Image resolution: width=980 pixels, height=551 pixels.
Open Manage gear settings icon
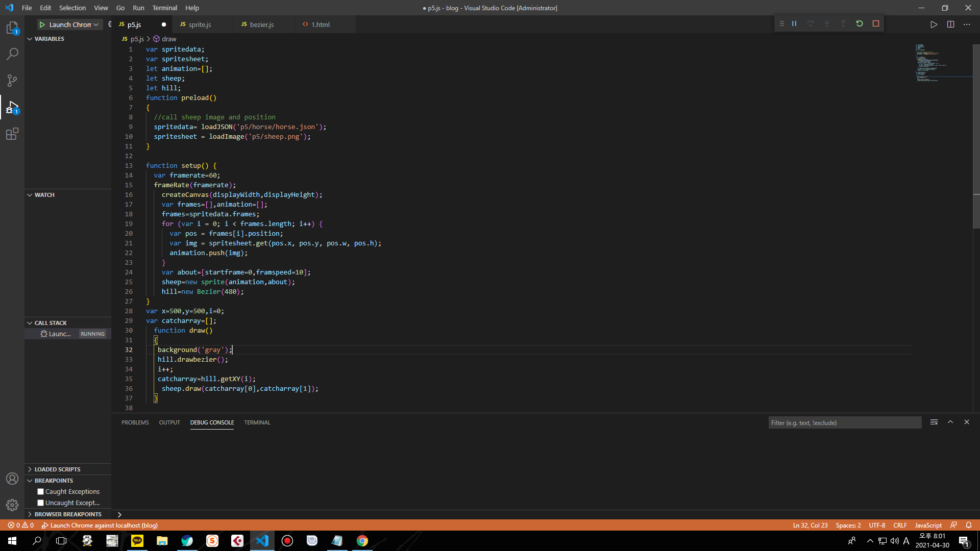click(12, 505)
